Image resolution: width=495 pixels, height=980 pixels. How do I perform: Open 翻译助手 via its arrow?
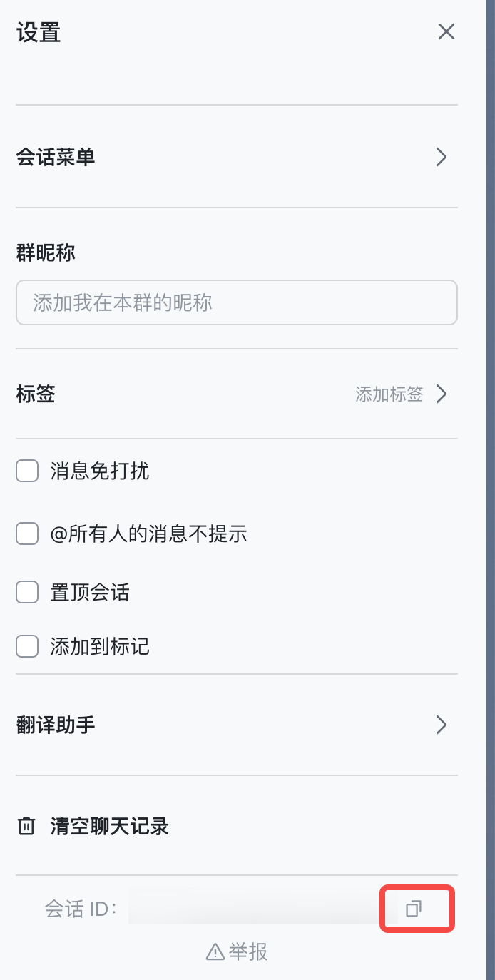(442, 725)
